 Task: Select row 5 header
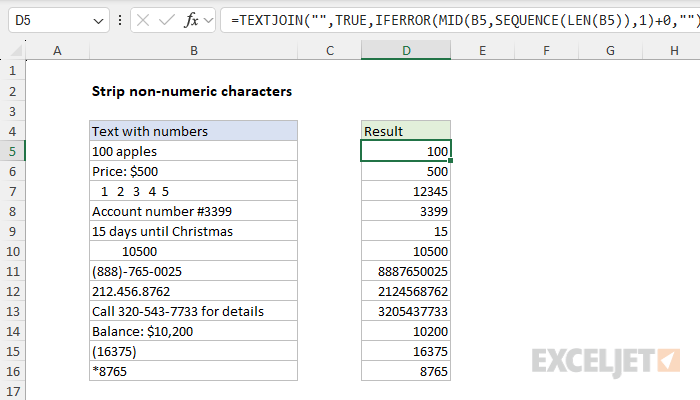tap(12, 151)
